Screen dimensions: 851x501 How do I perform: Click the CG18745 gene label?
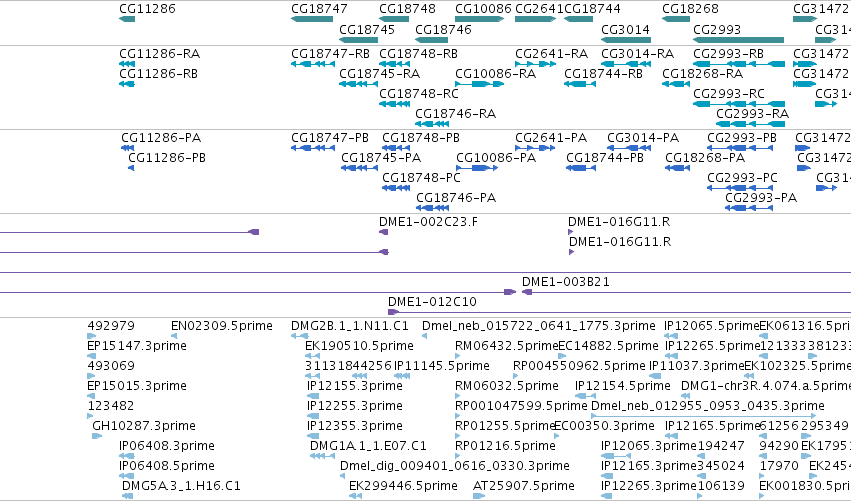[367, 29]
